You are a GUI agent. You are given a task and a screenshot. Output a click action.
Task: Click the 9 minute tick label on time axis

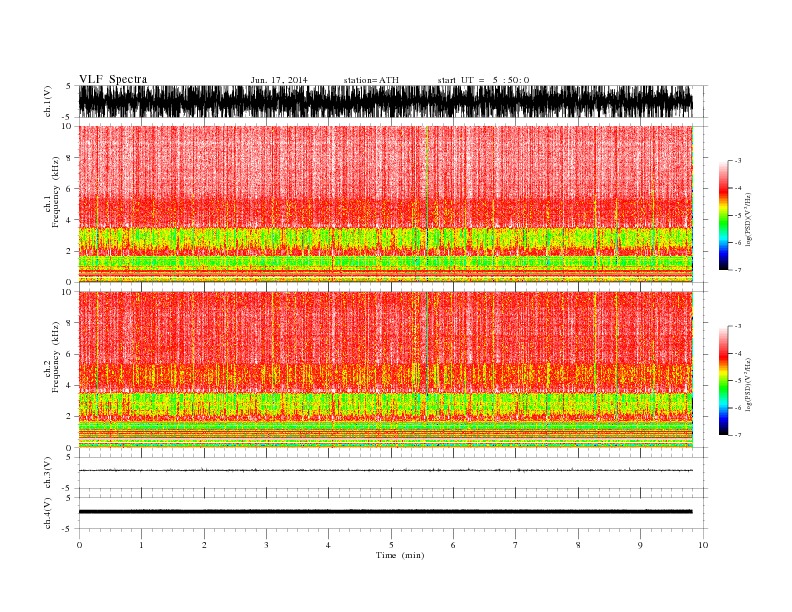(640, 545)
